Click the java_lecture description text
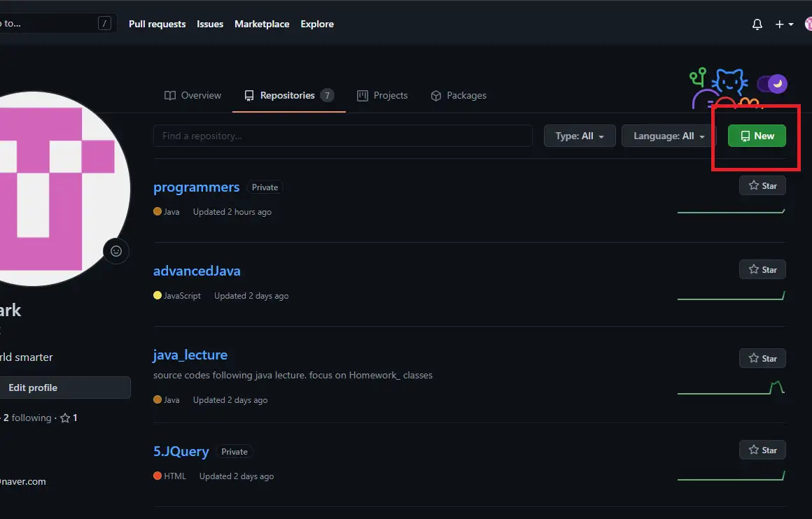812x519 pixels. click(x=293, y=375)
